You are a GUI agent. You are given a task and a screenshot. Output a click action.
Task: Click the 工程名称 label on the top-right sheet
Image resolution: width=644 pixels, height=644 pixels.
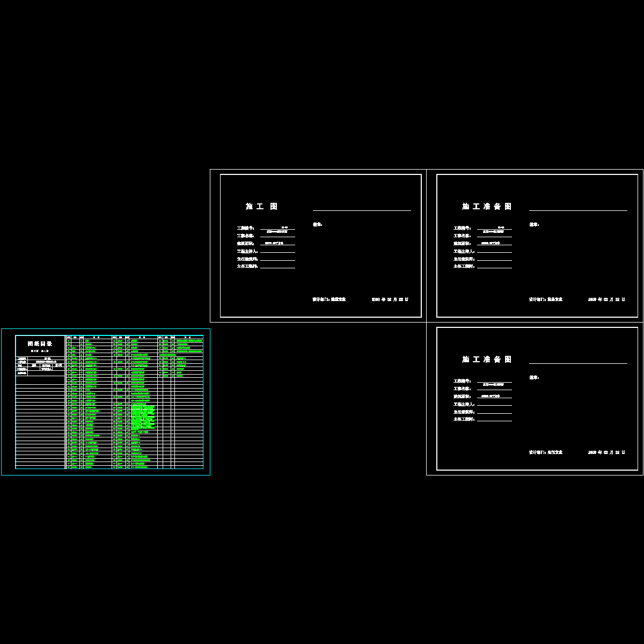click(x=462, y=236)
